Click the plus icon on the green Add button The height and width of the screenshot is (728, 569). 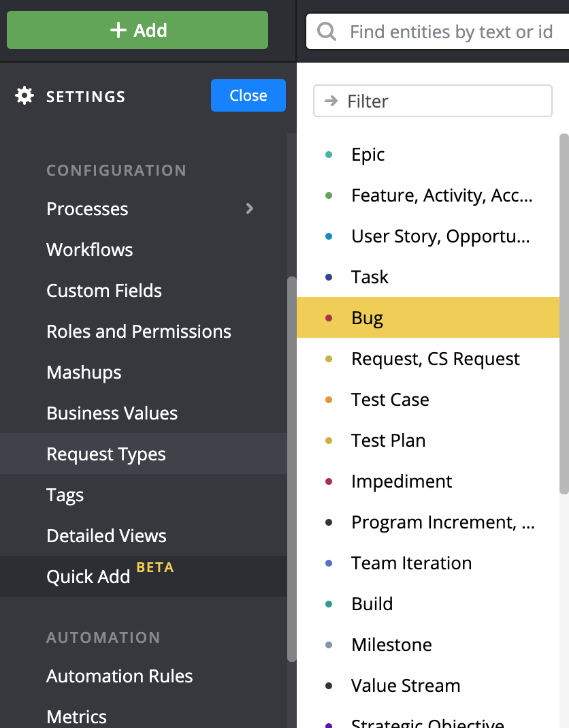(118, 30)
